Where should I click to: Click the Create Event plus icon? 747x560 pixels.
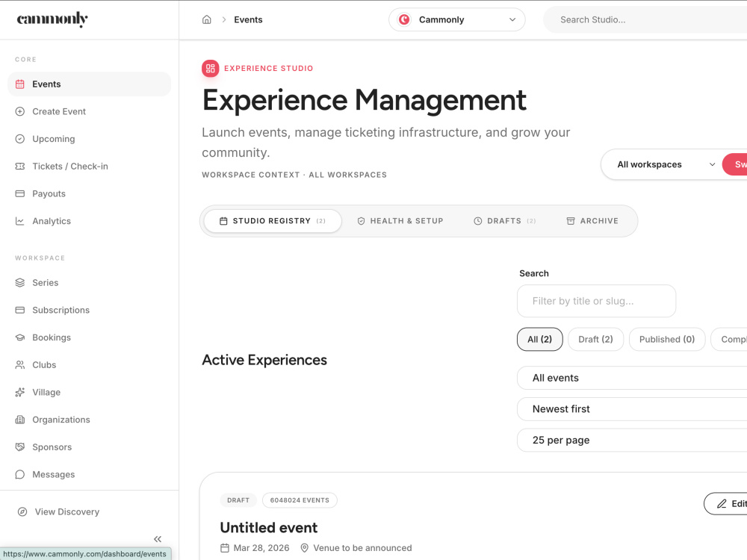pyautogui.click(x=20, y=111)
